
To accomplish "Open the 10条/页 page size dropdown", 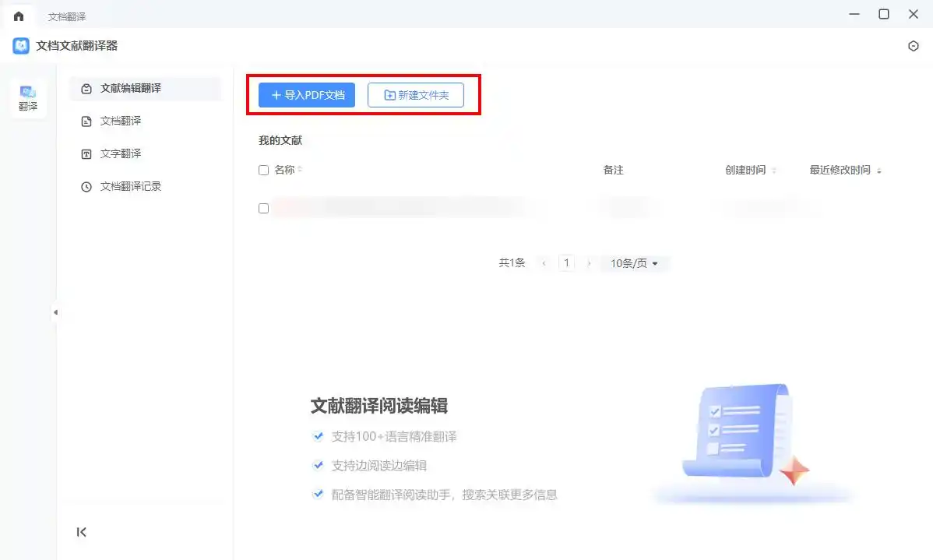I will 635,263.
